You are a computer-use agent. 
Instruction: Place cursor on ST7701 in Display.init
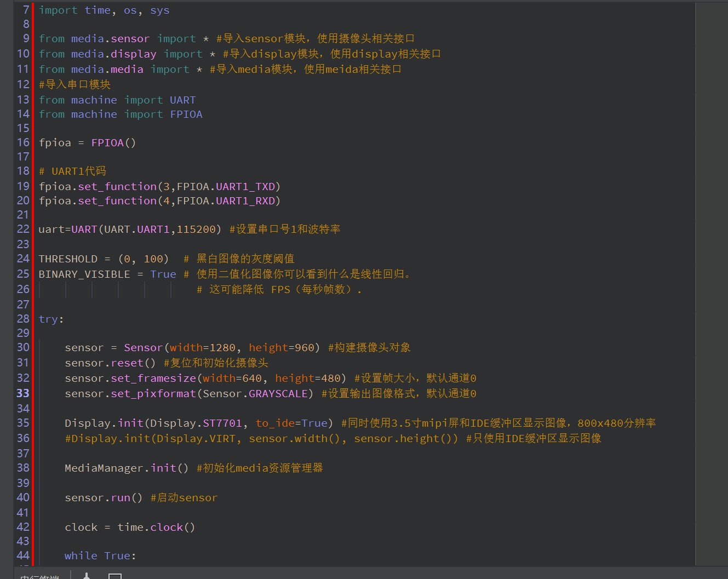(x=222, y=423)
